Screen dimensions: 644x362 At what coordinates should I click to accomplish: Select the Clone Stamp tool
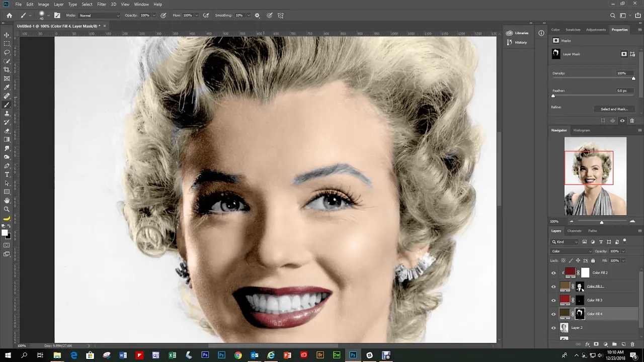(7, 114)
